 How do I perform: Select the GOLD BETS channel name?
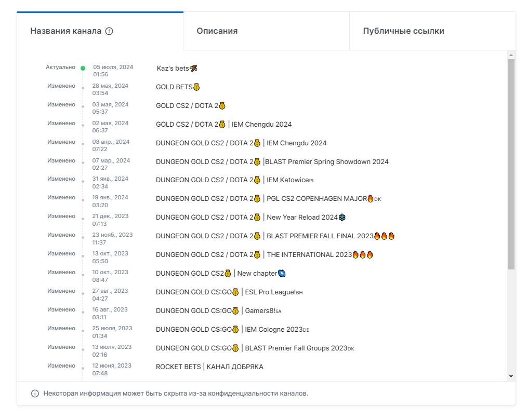pyautogui.click(x=178, y=87)
